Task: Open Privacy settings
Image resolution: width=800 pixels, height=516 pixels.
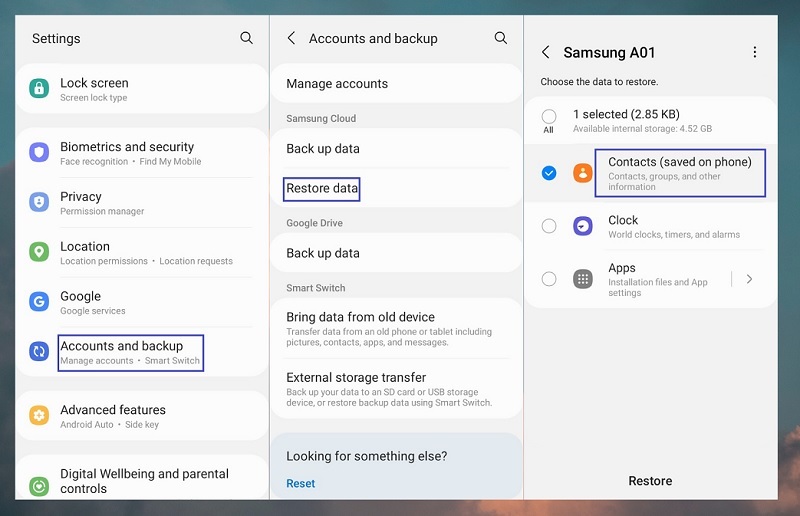Action: tap(142, 203)
